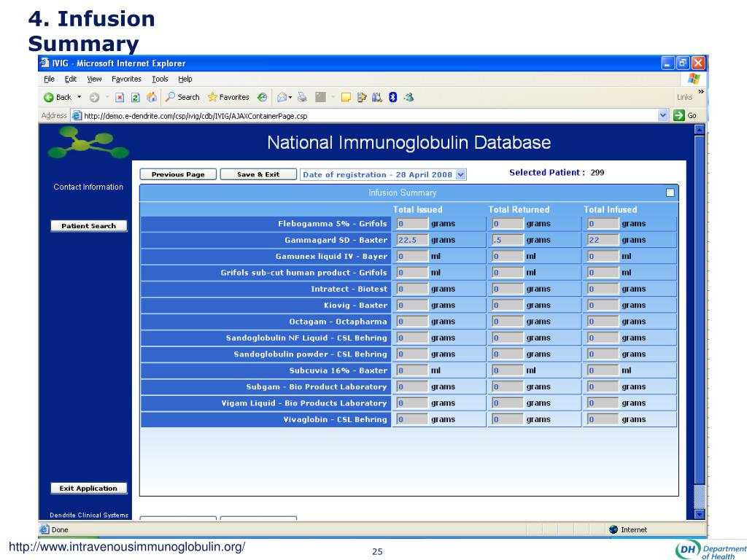Click Gammagard SD Total Issued field
This screenshot has height=560, width=747.
click(x=413, y=240)
